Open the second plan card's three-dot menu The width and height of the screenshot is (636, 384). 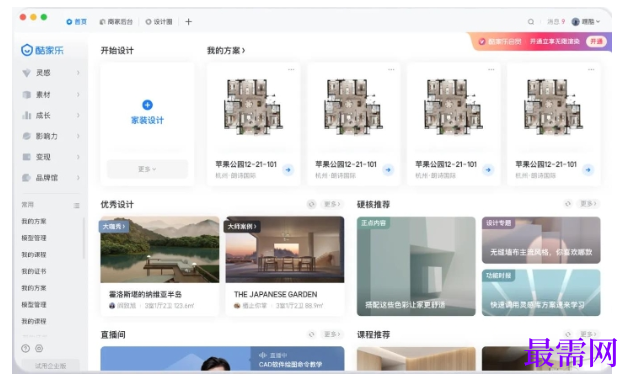(x=391, y=70)
